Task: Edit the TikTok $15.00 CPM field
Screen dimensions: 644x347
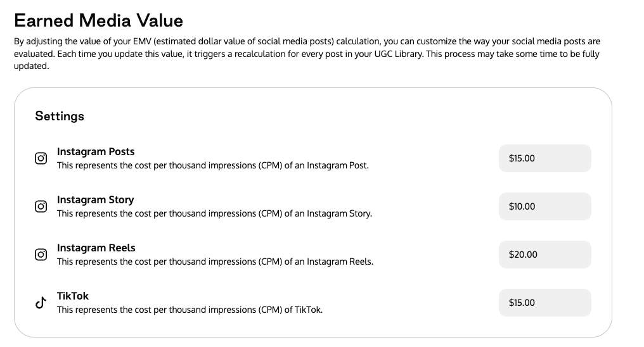Action: point(544,303)
